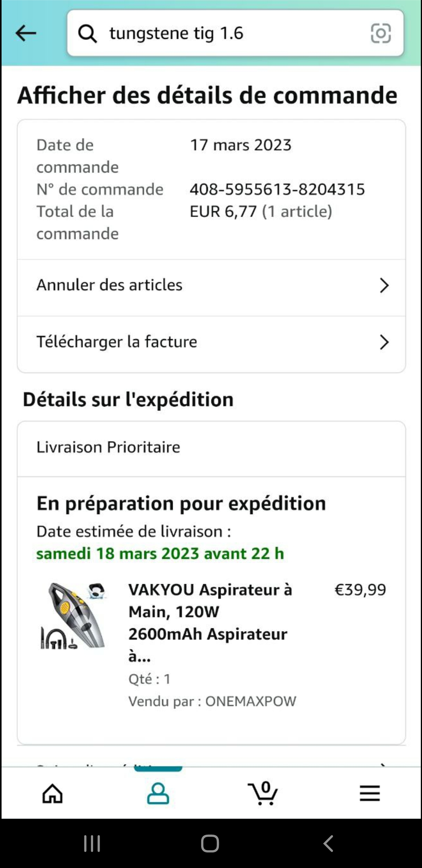Screen dimensions: 422x868
Task: Open camera scan search icon
Action: (381, 33)
